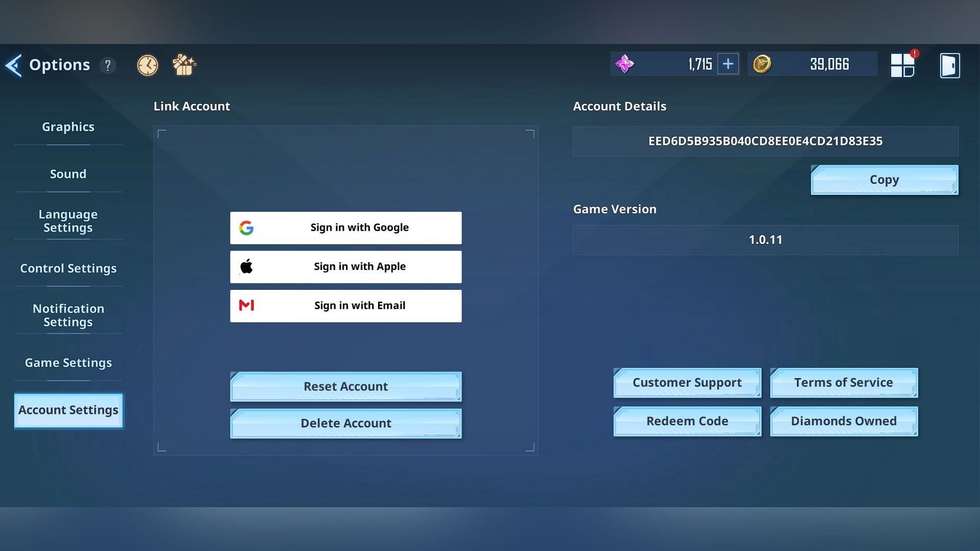Image resolution: width=980 pixels, height=551 pixels.
Task: Select the Graphics settings tab
Action: pyautogui.click(x=67, y=127)
